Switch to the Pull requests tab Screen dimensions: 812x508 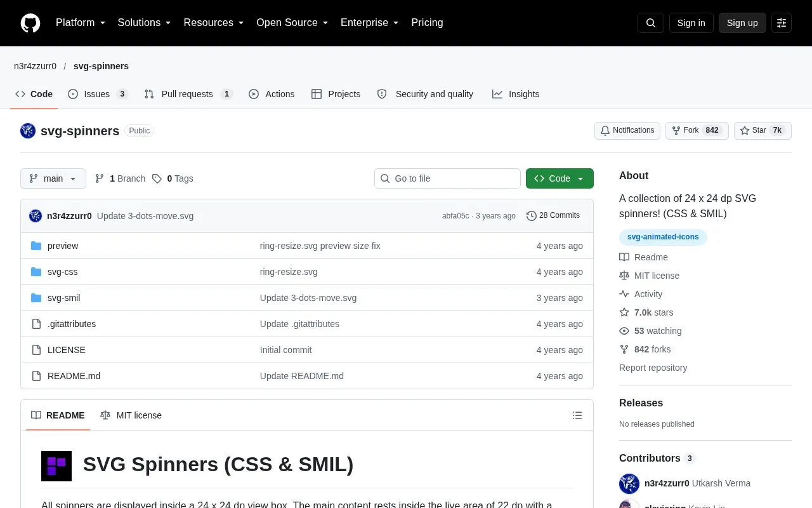tap(188, 94)
